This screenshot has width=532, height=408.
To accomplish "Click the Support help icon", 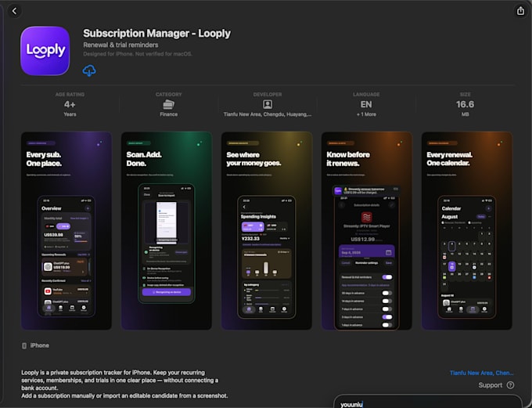I will point(510,385).
